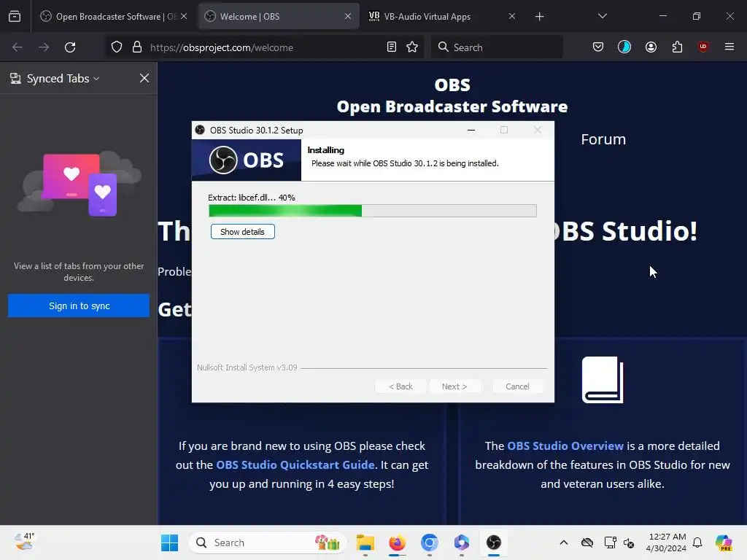The height and width of the screenshot is (560, 747).
Task: Open notification bell in system tray
Action: tap(697, 542)
